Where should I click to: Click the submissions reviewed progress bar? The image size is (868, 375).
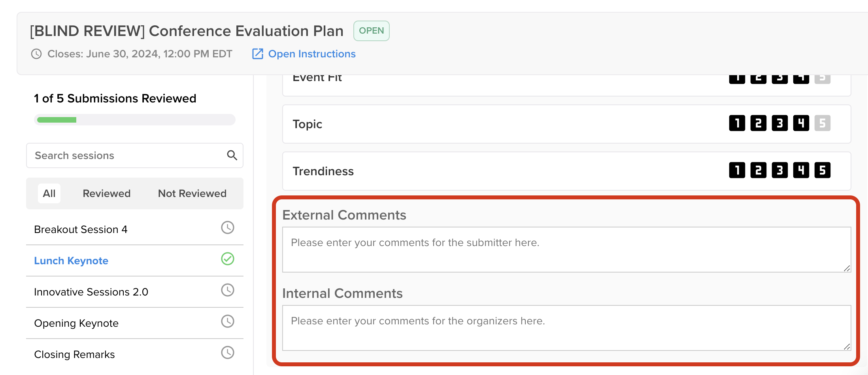(x=134, y=119)
